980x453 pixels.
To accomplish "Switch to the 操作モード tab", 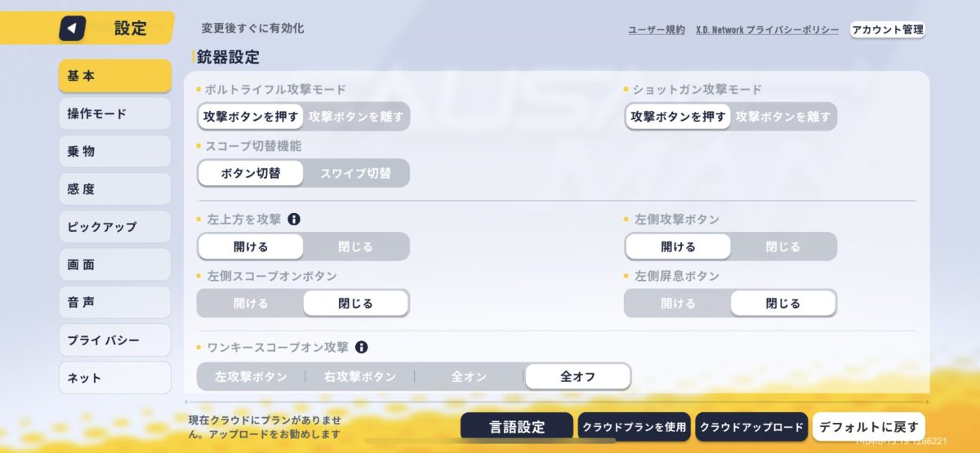I will (115, 113).
